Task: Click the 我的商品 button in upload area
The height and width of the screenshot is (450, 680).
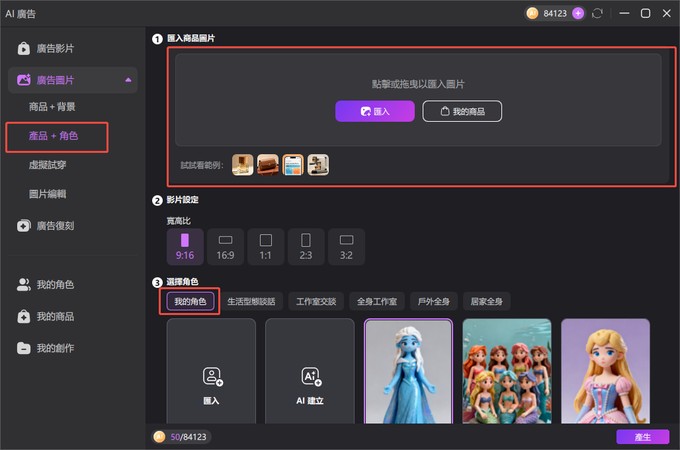Action: [462, 111]
